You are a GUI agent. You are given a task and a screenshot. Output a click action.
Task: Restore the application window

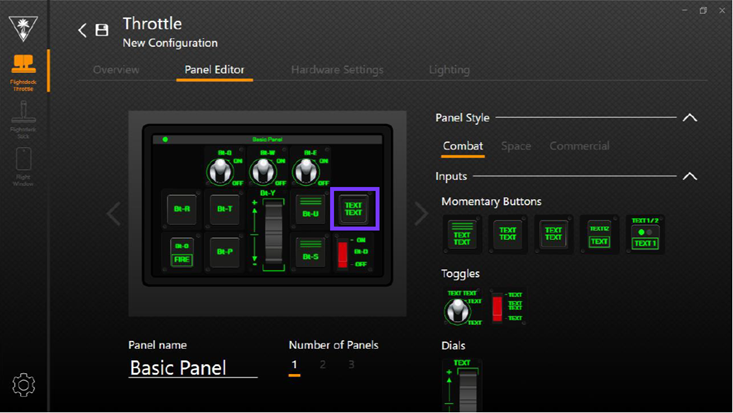click(703, 10)
